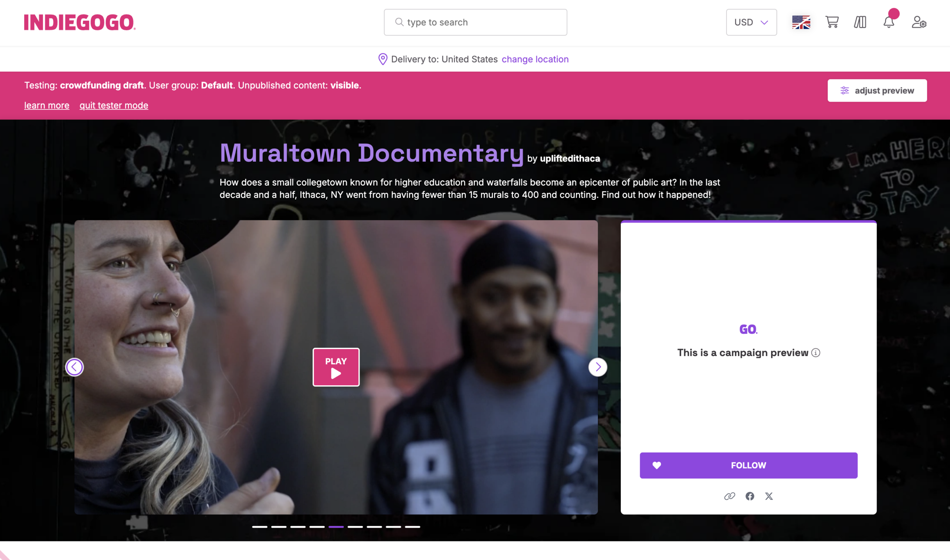Image resolution: width=950 pixels, height=560 pixels.
Task: Copy campaign link via chain icon
Action: coord(730,496)
